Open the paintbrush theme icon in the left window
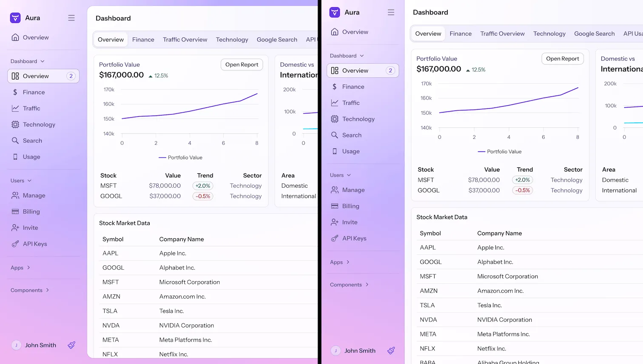The image size is (643, 364). click(x=71, y=345)
